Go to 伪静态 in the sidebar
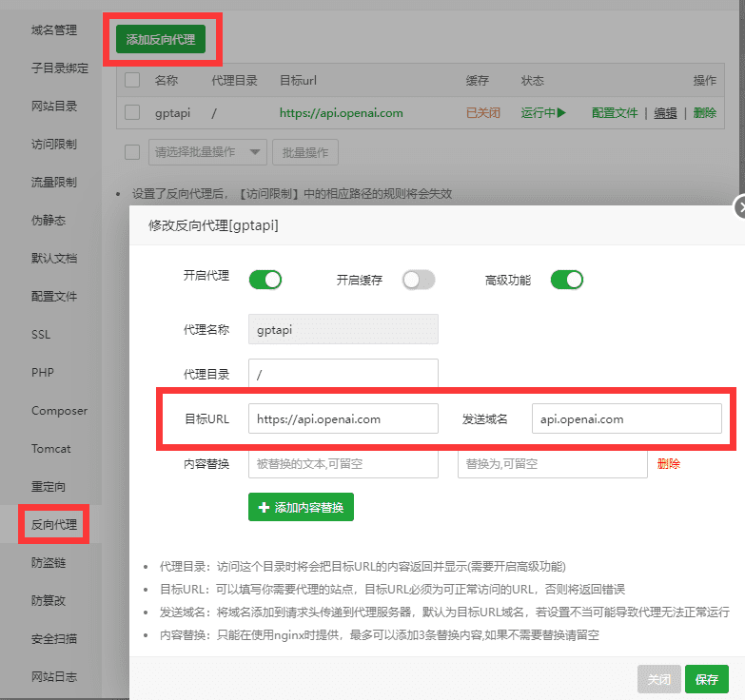The width and height of the screenshot is (745, 700). tap(49, 221)
